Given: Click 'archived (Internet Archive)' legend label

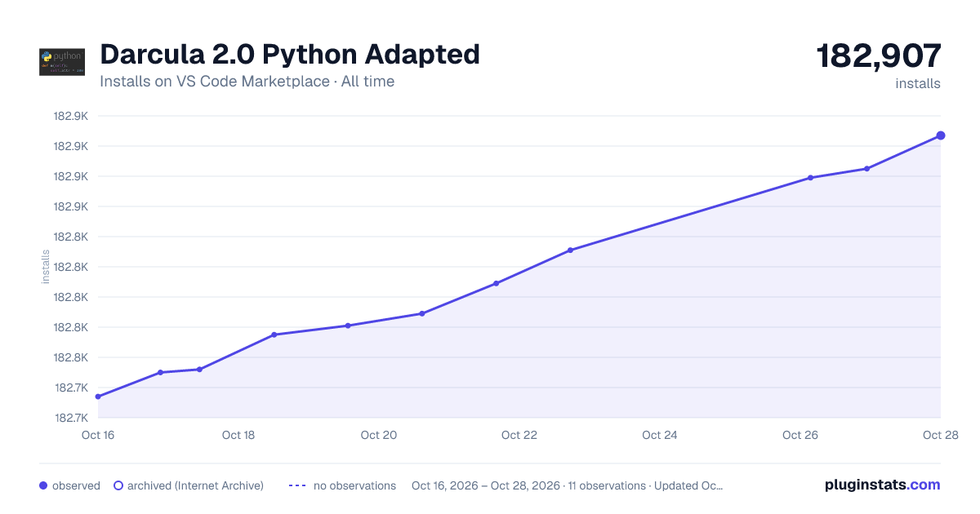Looking at the screenshot, I should point(195,485).
